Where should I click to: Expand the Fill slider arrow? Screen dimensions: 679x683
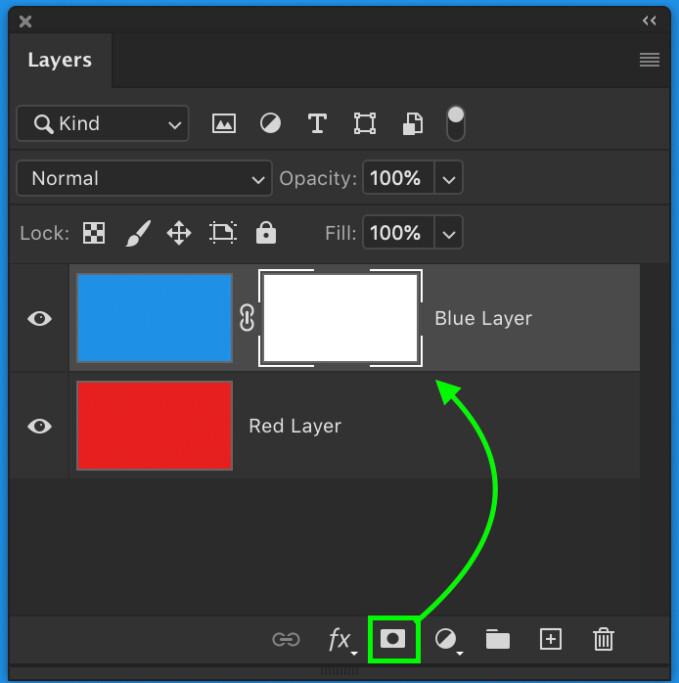[x=449, y=233]
